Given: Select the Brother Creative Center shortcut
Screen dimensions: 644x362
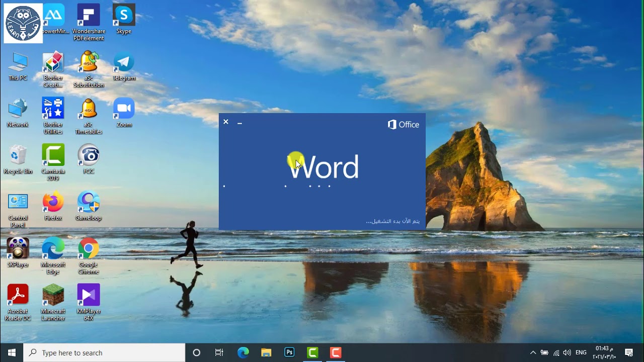Looking at the screenshot, I should click(x=53, y=70).
